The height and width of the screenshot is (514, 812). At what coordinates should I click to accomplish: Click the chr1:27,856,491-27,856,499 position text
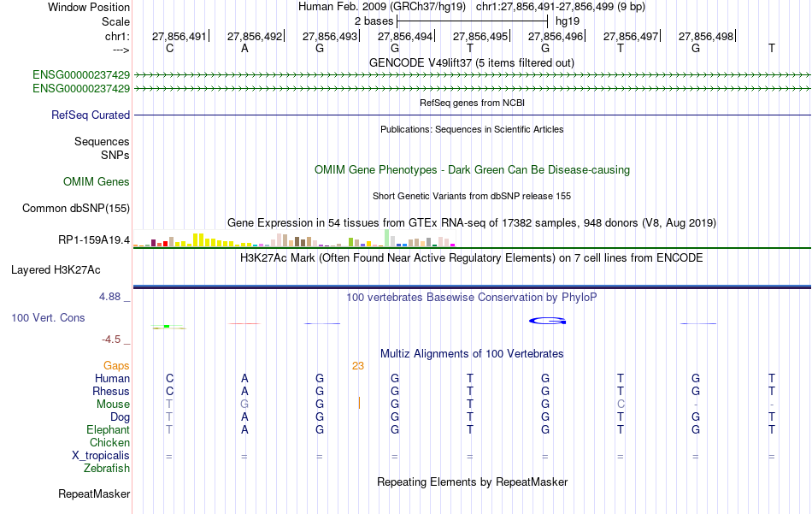[561, 7]
